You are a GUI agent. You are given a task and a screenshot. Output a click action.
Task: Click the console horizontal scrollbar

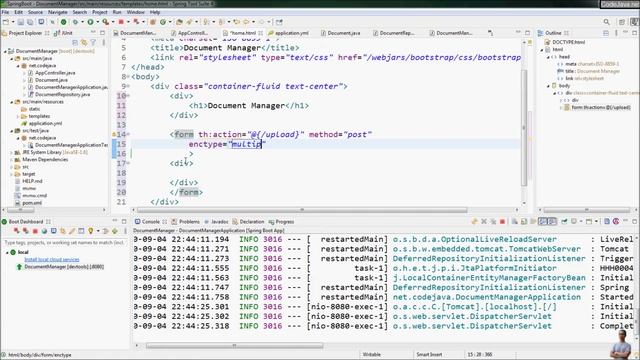click(x=235, y=346)
